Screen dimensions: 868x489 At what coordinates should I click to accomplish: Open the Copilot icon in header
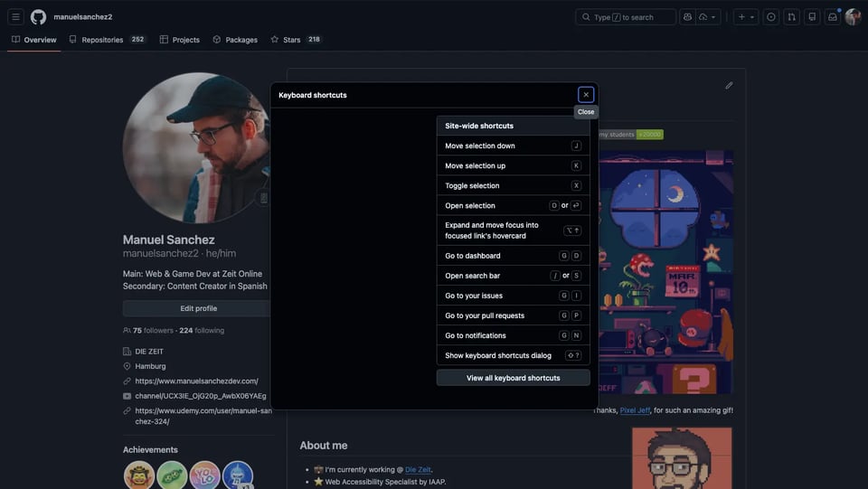687,17
